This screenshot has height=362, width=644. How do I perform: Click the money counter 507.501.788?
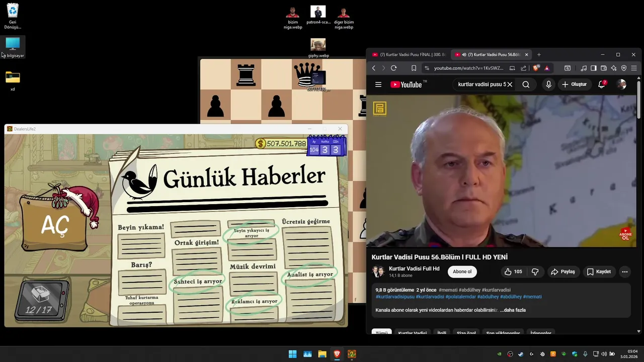281,144
